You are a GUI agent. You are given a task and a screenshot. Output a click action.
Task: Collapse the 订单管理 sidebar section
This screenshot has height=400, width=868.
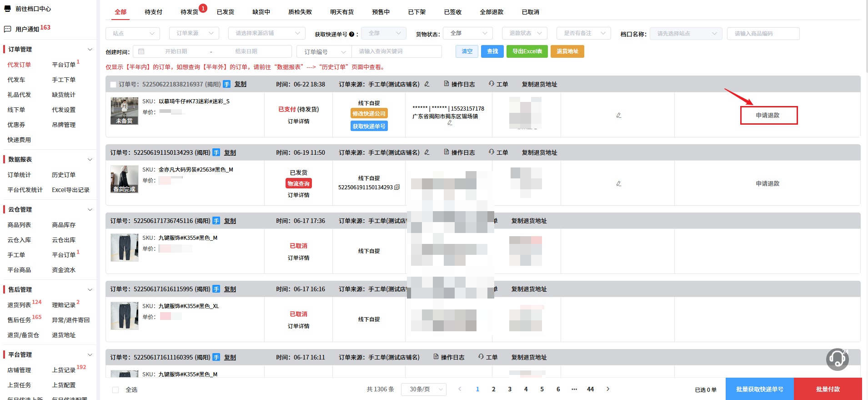point(90,49)
